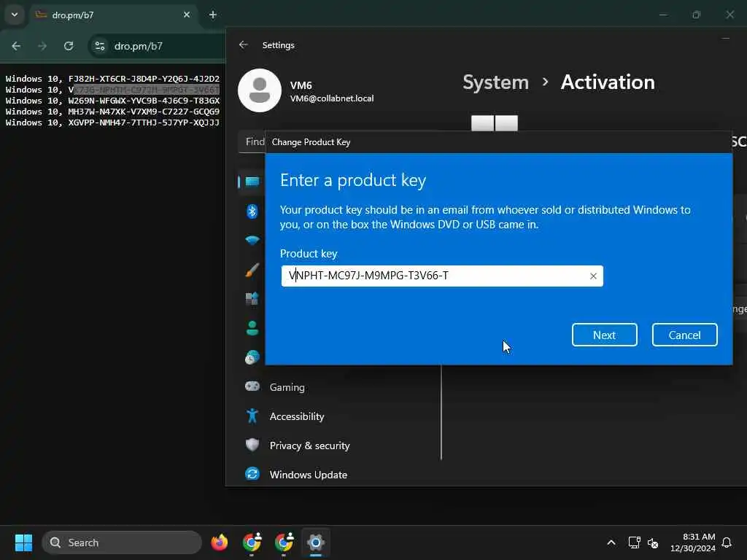
Task: Open Gaming settings category
Action: 287,387
